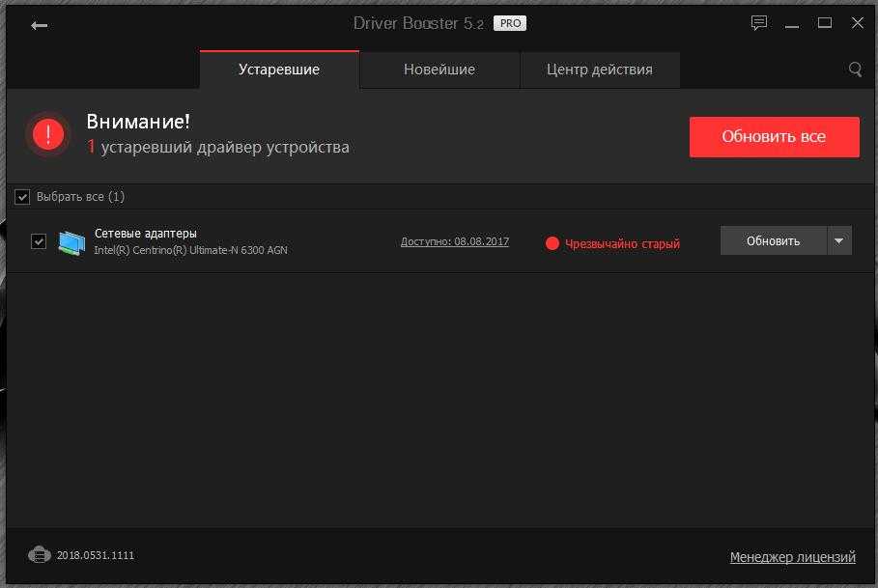Click the "Доступно: 08.08.2017" link
This screenshot has width=878, height=588.
click(454, 241)
